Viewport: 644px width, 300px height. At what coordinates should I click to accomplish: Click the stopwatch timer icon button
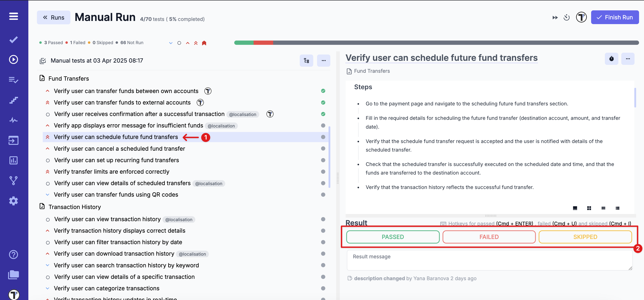pos(611,59)
